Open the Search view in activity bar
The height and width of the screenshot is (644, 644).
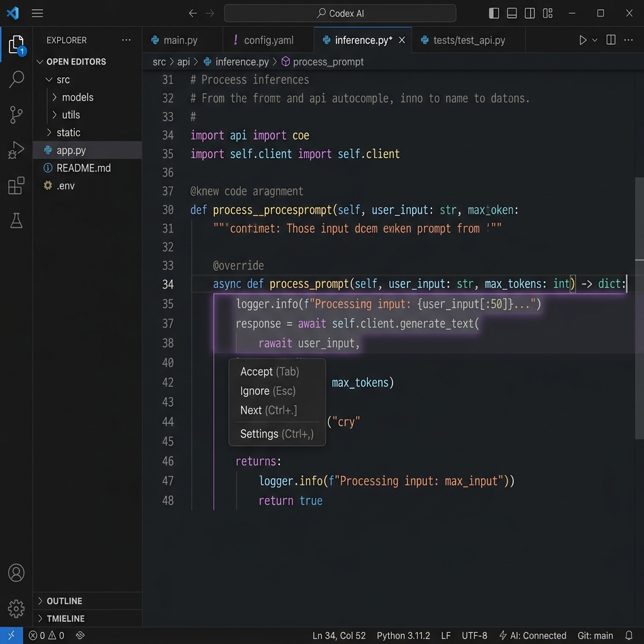click(16, 79)
